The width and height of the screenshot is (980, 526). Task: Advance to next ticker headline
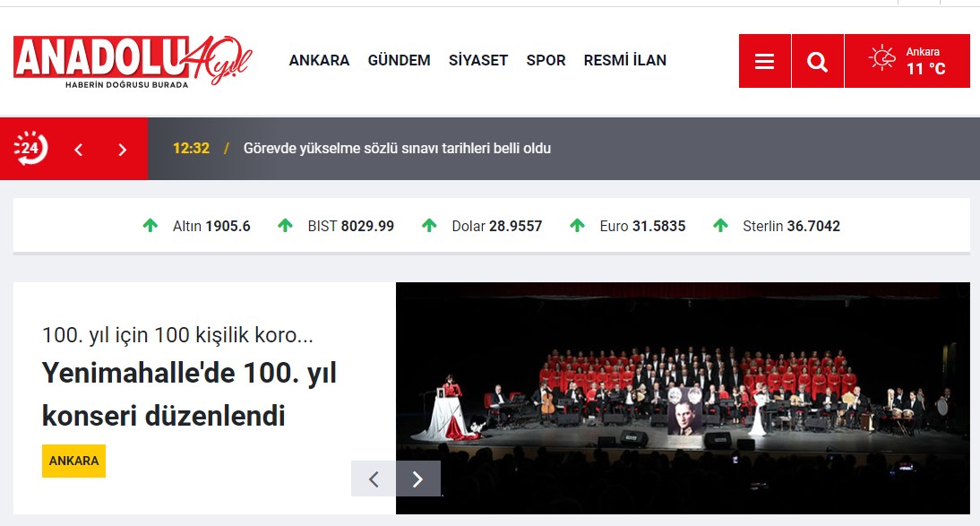pos(122,149)
